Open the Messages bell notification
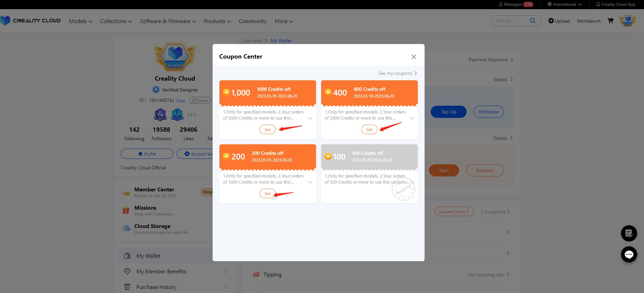644x293 pixels. (501, 4)
